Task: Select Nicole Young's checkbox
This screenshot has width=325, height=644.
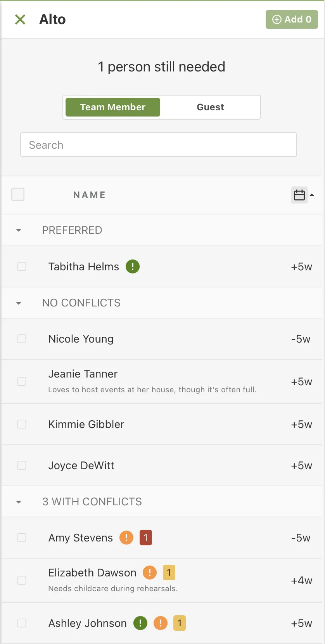Action: tap(22, 339)
